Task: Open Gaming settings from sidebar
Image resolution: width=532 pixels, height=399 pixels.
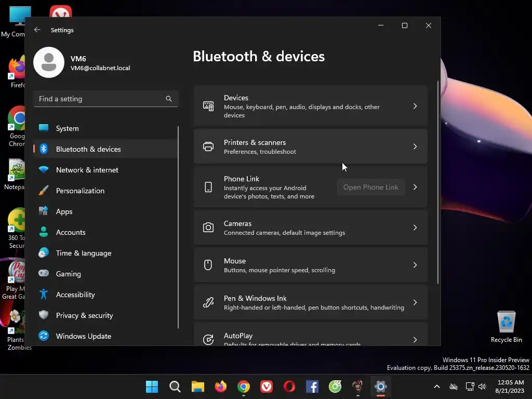Action: coord(105,274)
